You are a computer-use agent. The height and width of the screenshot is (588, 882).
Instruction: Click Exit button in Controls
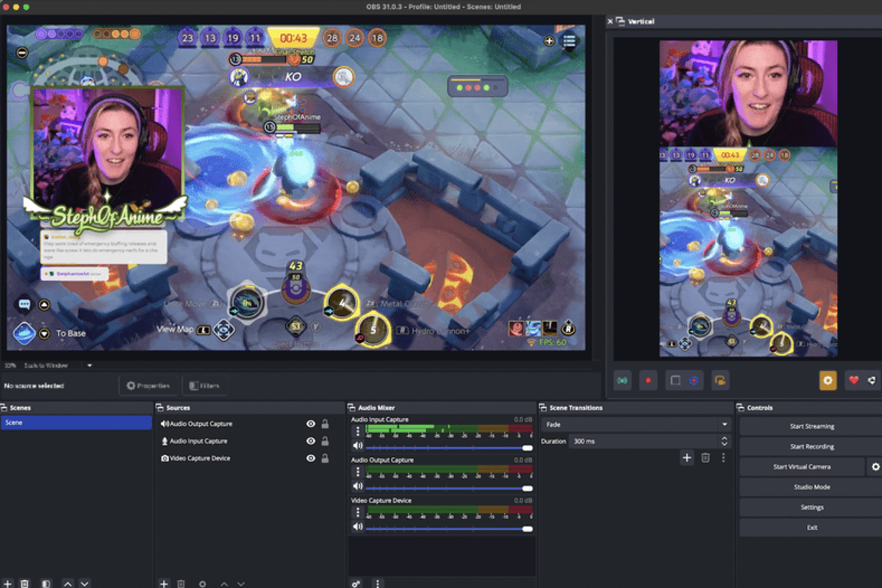point(811,527)
